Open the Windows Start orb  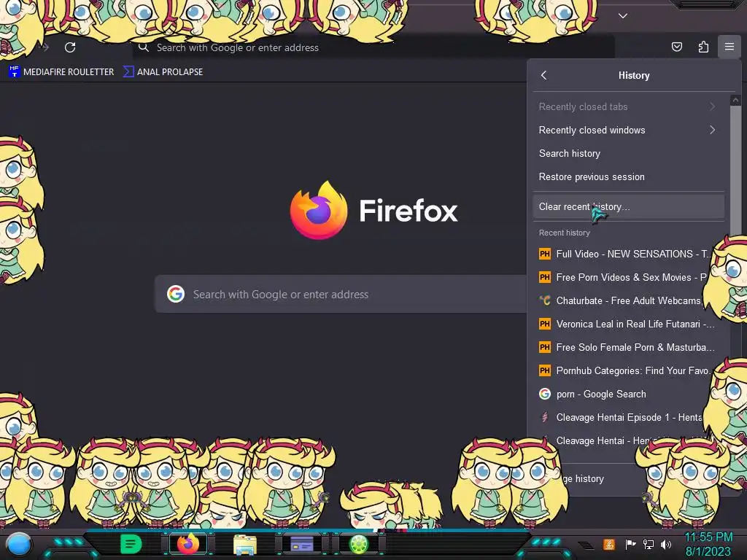coord(18,545)
